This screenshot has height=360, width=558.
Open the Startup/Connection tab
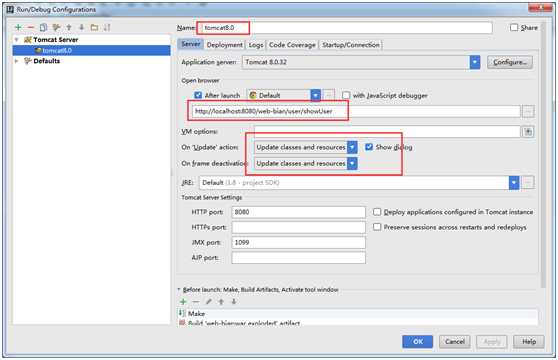pyautogui.click(x=351, y=45)
